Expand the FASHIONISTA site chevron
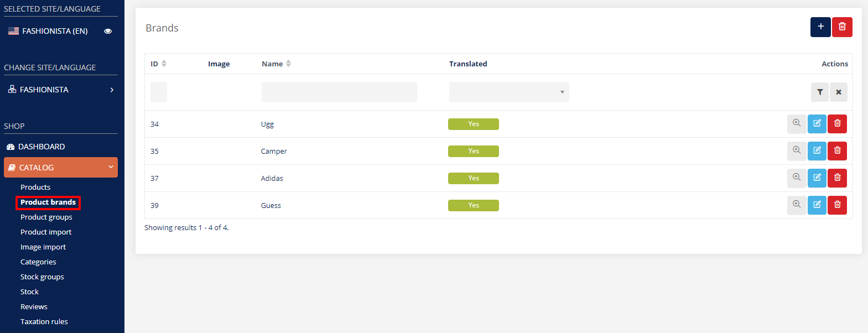 pyautogui.click(x=112, y=90)
